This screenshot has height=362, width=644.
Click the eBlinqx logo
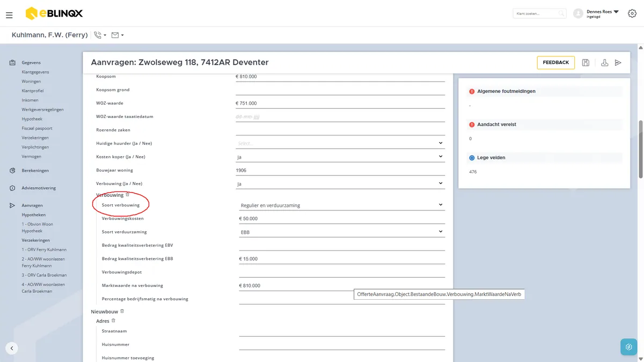click(x=54, y=13)
